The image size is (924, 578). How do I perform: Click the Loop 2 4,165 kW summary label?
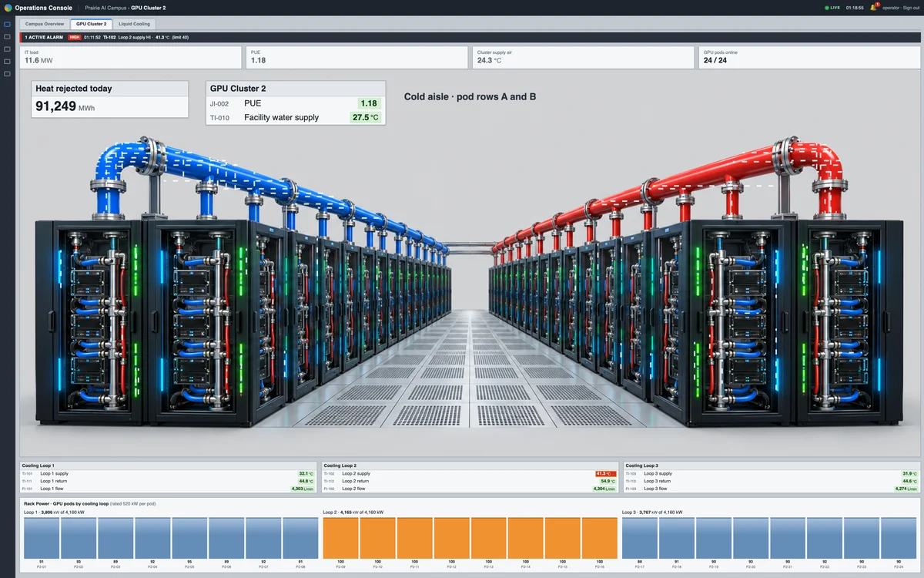pyautogui.click(x=353, y=512)
